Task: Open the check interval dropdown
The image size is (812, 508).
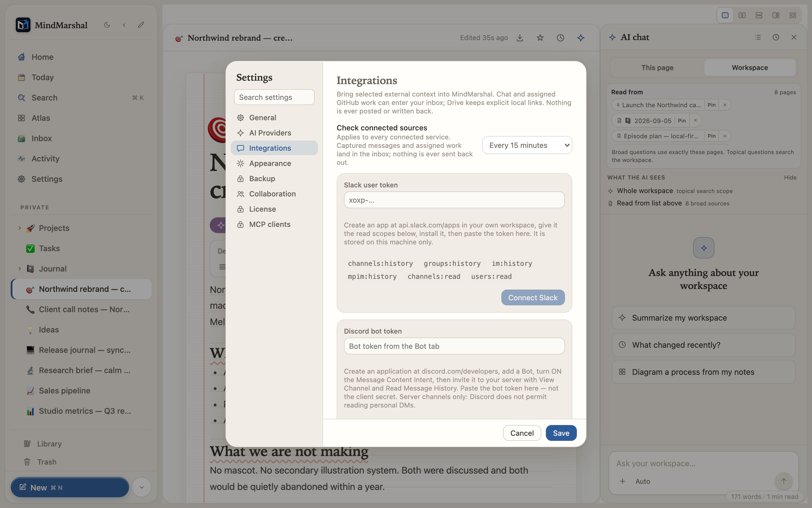Action: click(x=527, y=145)
